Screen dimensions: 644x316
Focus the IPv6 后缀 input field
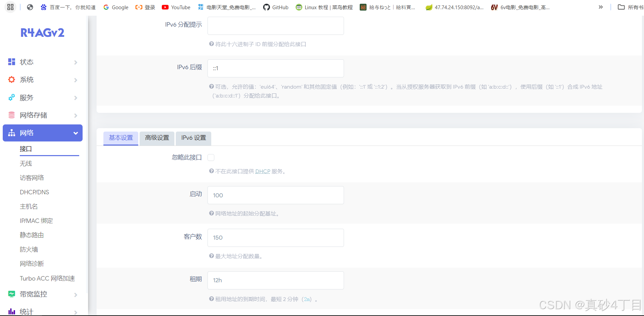(x=276, y=68)
